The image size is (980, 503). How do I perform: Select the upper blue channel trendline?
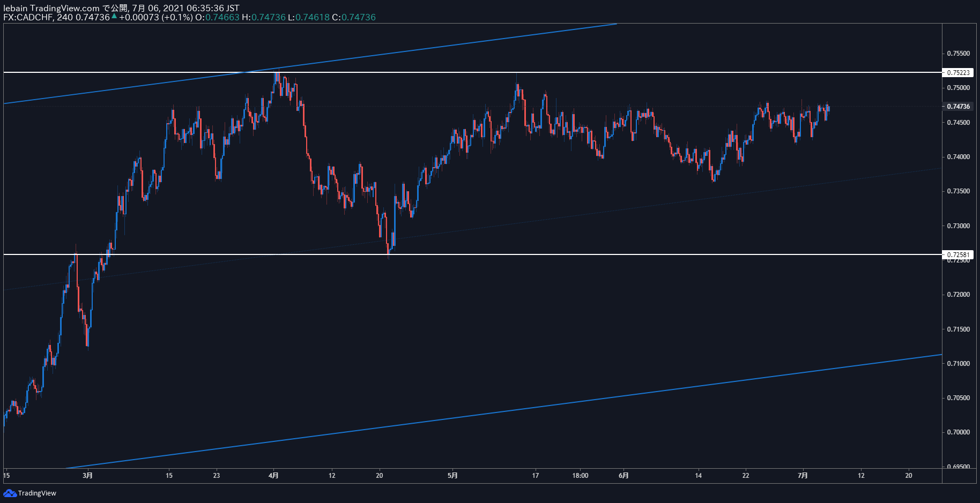(311, 63)
